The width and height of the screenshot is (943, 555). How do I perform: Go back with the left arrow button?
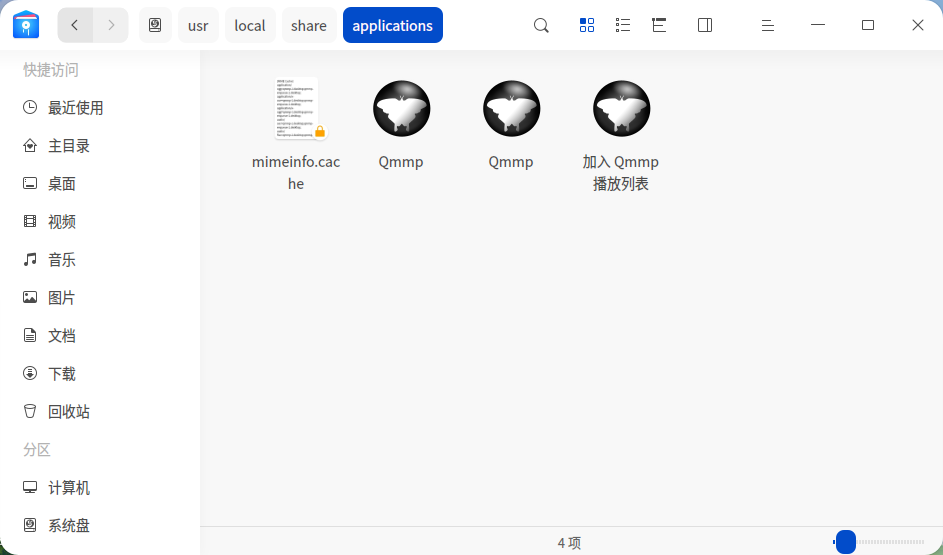click(75, 25)
